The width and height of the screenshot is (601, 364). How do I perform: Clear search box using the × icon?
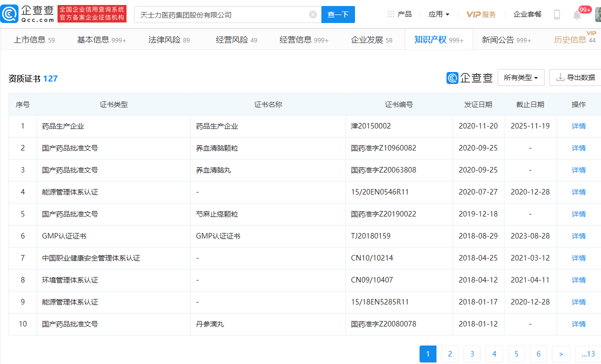coord(313,14)
